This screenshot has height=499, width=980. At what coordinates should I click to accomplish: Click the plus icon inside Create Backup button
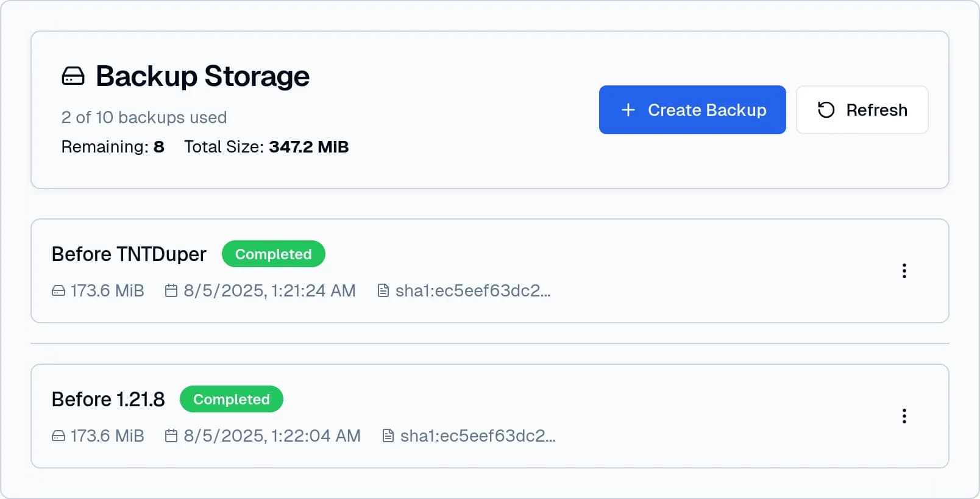pos(627,110)
